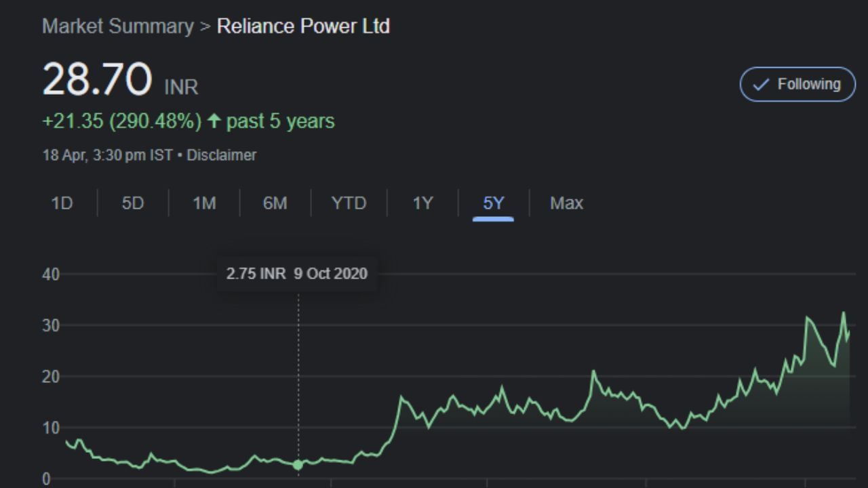Click the 18 Apr, 3:30 pm IST timestamp
This screenshot has width=868, height=488.
[107, 155]
